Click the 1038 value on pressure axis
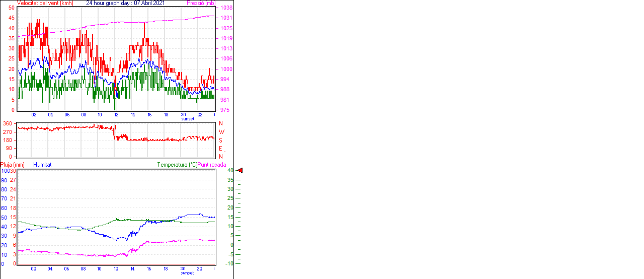644x279 pixels. (225, 8)
